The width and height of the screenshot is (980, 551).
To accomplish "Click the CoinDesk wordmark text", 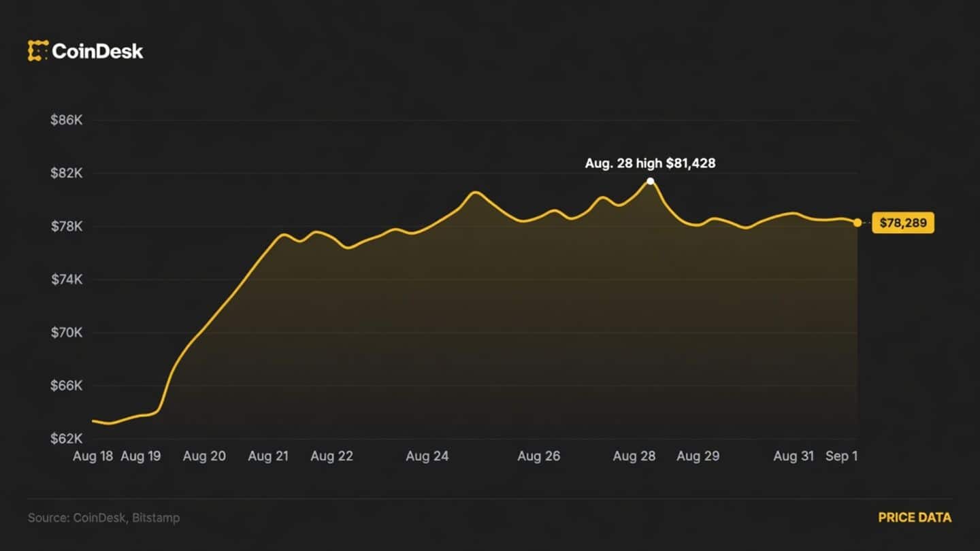I will click(97, 51).
